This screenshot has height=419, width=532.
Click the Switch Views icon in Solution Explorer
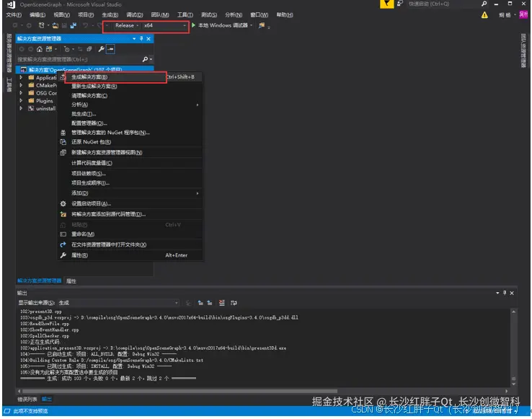(49, 49)
